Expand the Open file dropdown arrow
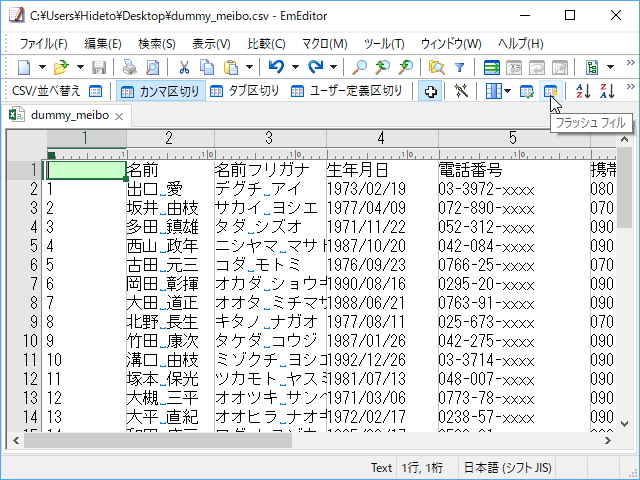The height and width of the screenshot is (480, 640). coord(80,67)
